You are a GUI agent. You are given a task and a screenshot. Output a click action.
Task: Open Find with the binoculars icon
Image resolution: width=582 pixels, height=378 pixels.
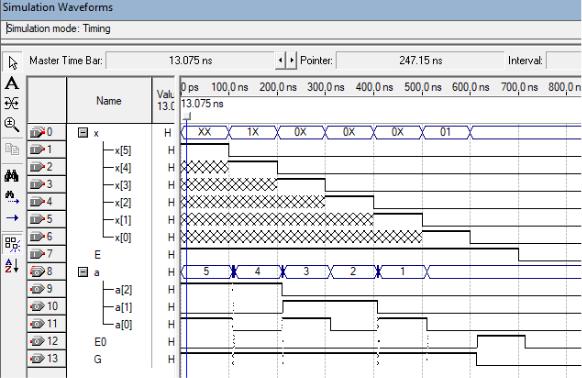coord(12,176)
